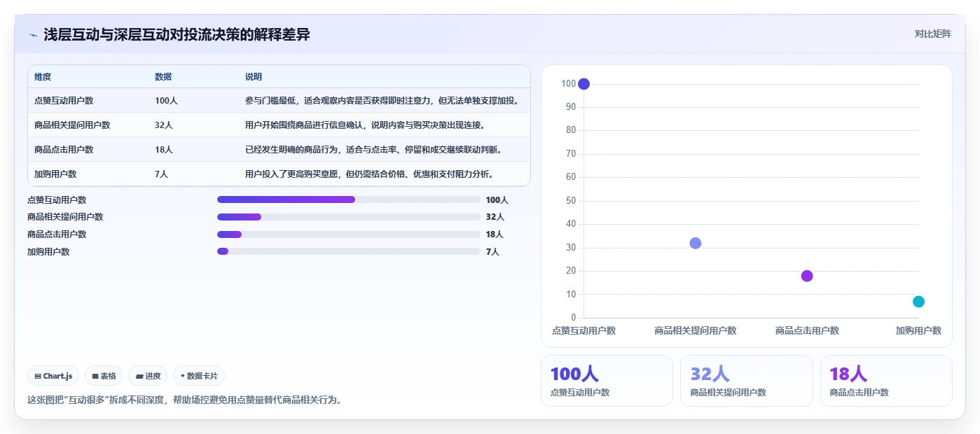Click the 加购用户数 x-axis label
This screenshot has width=980, height=434.
click(918, 330)
